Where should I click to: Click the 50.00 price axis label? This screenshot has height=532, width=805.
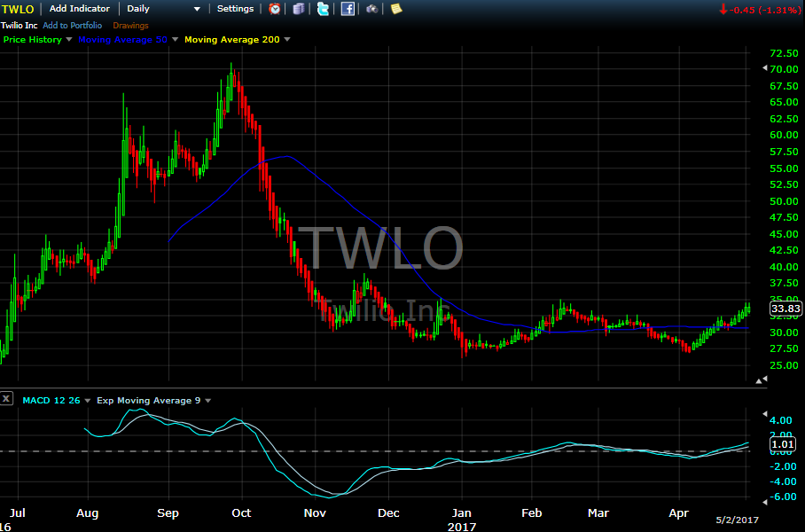tap(784, 201)
